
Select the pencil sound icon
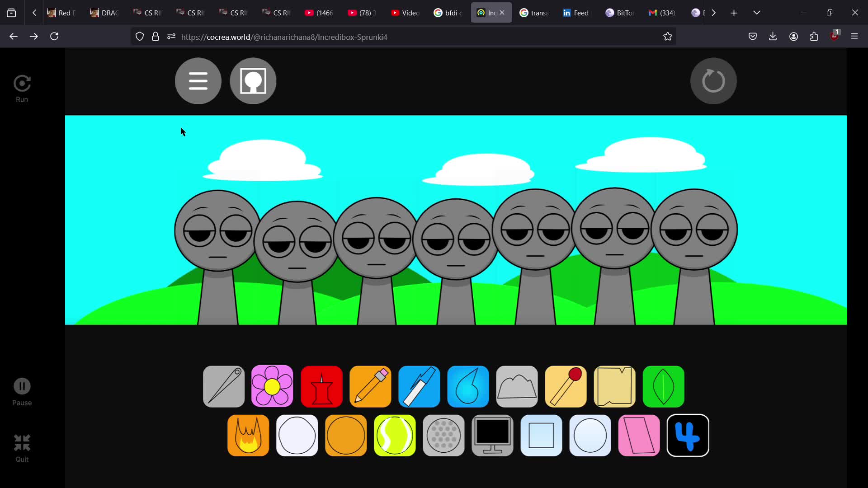pos(370,386)
